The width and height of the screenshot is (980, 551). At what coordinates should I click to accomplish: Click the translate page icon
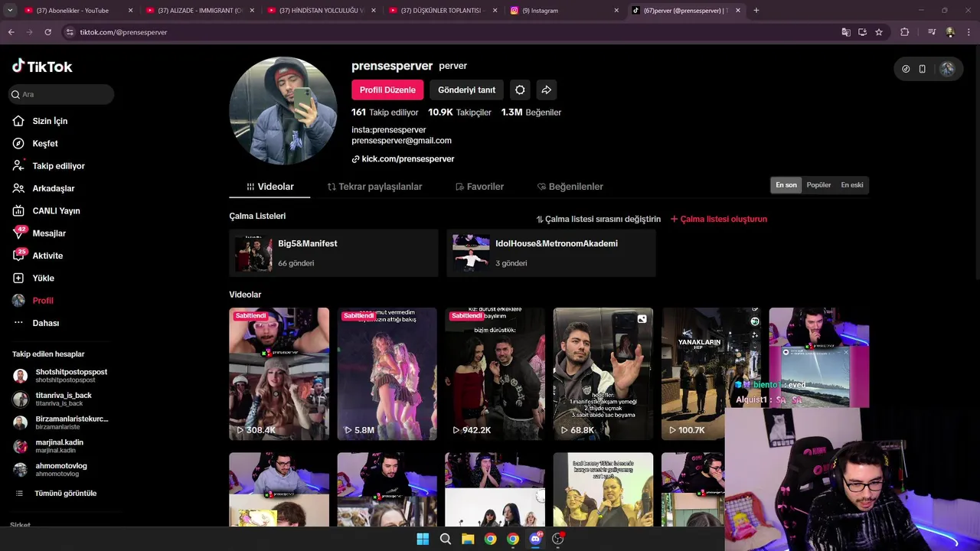point(846,32)
